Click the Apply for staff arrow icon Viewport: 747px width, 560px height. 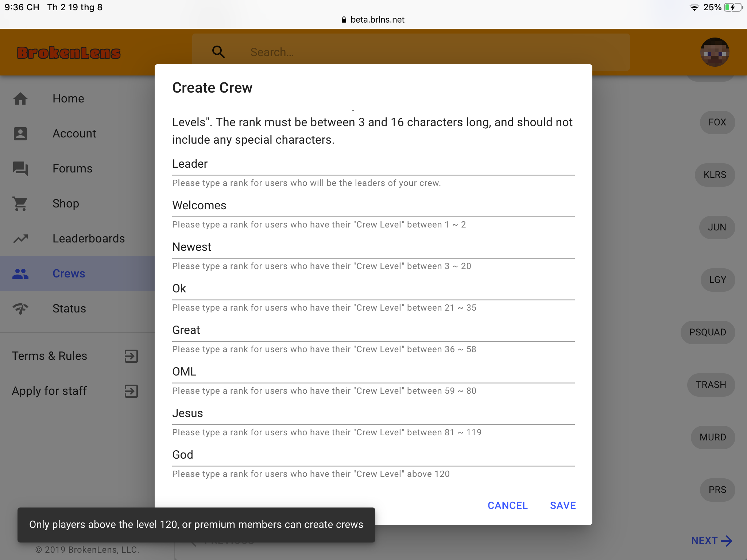[131, 391]
